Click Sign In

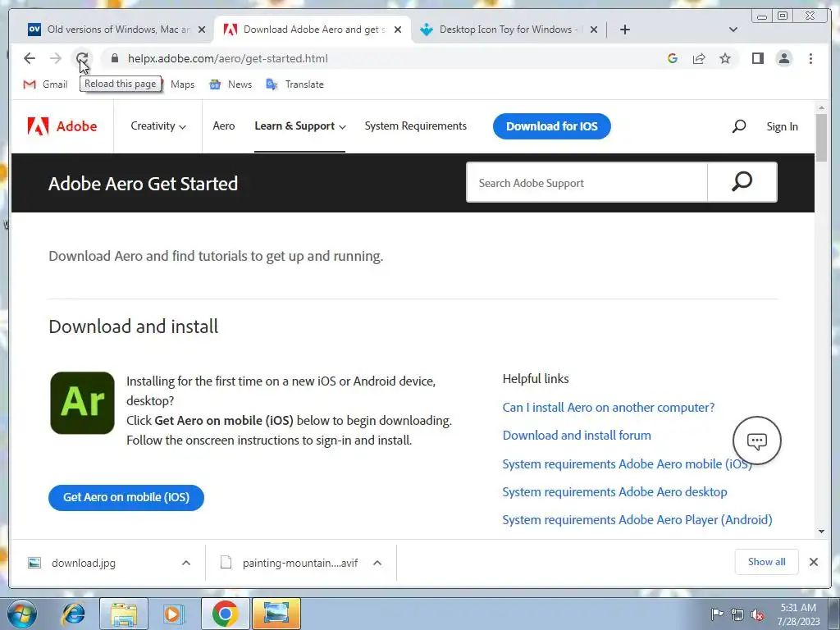point(782,126)
